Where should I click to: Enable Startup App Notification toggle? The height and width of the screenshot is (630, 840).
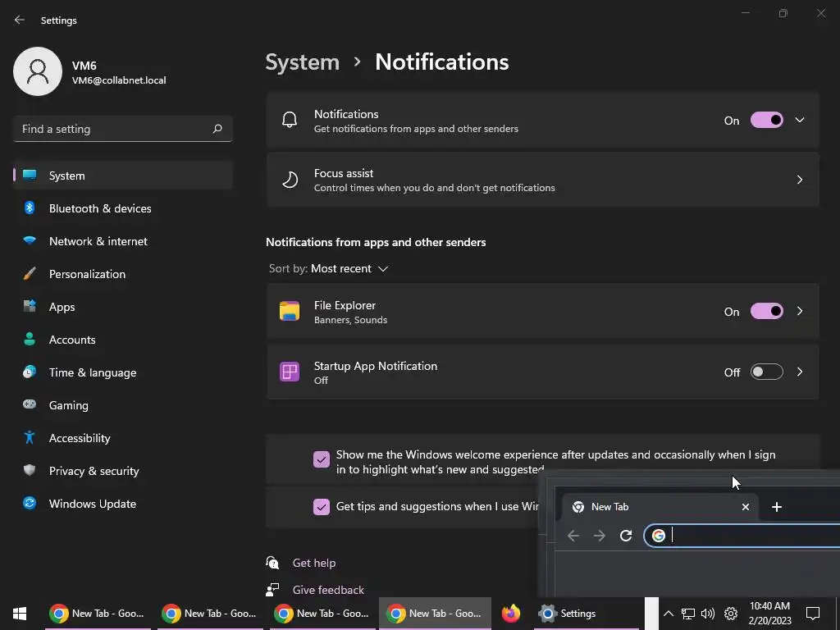coord(767,372)
